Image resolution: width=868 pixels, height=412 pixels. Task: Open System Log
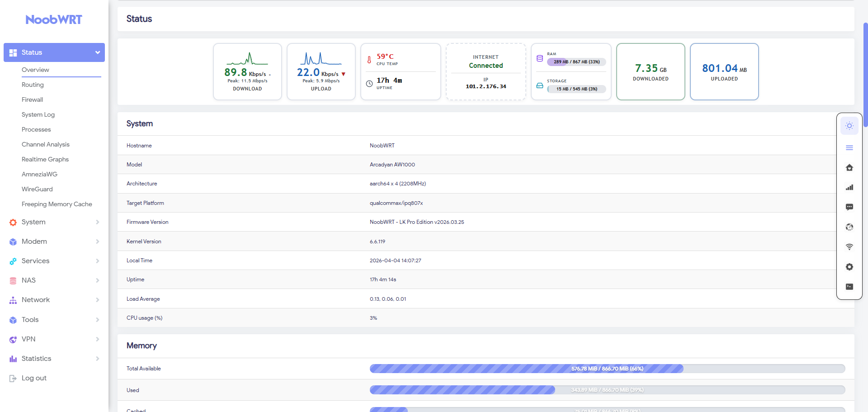(x=38, y=114)
